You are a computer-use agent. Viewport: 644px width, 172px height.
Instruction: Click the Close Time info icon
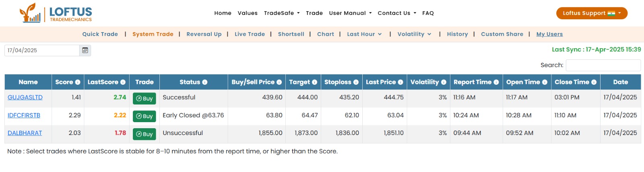coord(594,82)
